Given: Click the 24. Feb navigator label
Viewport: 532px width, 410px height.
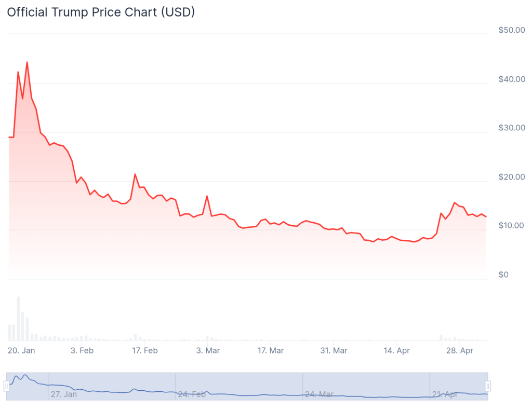Looking at the screenshot, I should pos(192,394).
